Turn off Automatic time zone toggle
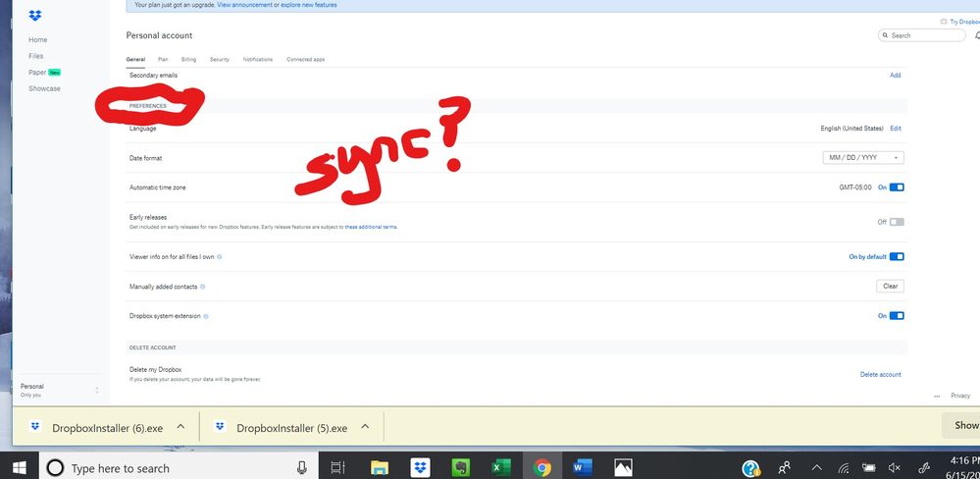Viewport: 980px width, 479px height. pos(896,187)
